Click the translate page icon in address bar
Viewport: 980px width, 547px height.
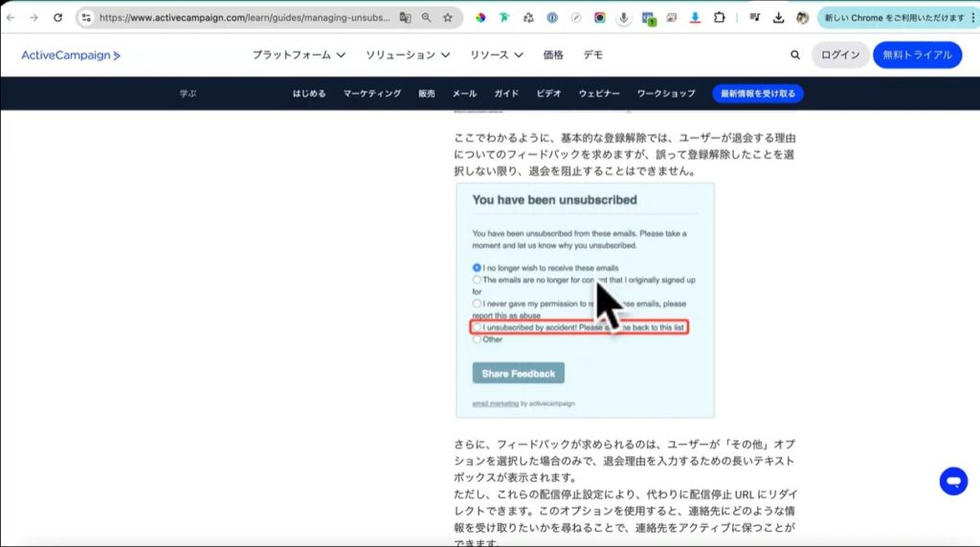(405, 17)
